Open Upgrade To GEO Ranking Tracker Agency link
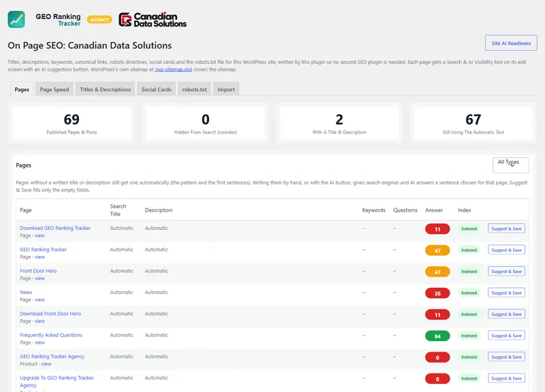The image size is (545, 392). pyautogui.click(x=57, y=381)
